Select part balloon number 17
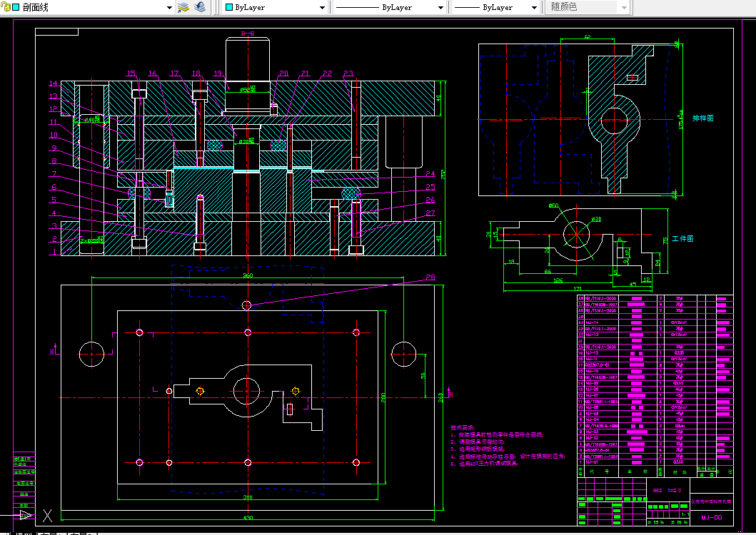Viewport: 756px width, 535px height. 174,73
